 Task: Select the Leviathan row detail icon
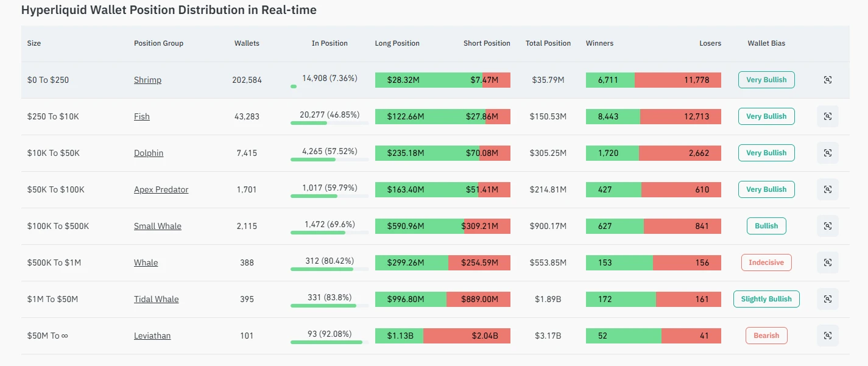point(827,336)
